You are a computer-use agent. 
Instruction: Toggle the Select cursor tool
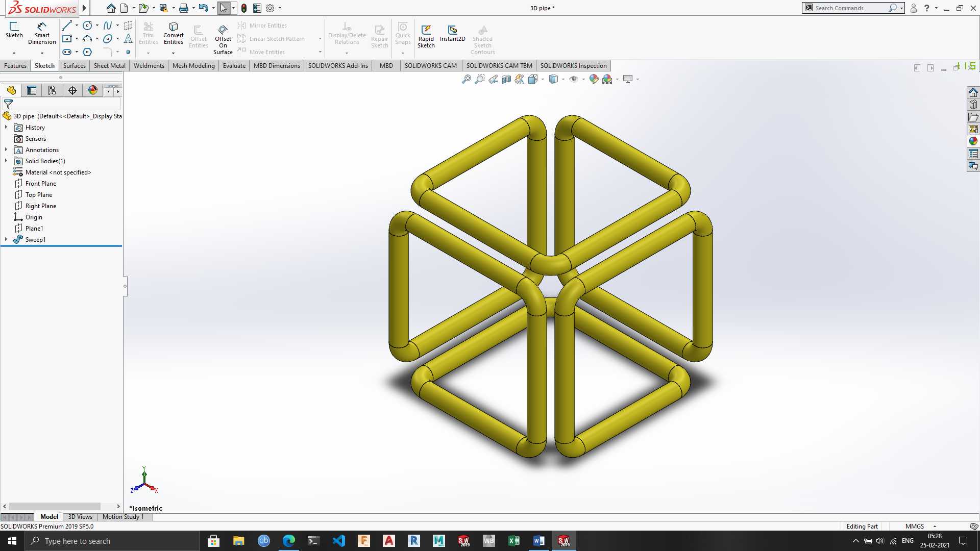tap(223, 8)
